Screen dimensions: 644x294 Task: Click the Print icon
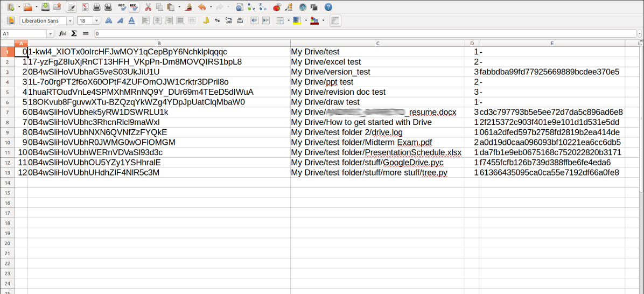click(96, 7)
